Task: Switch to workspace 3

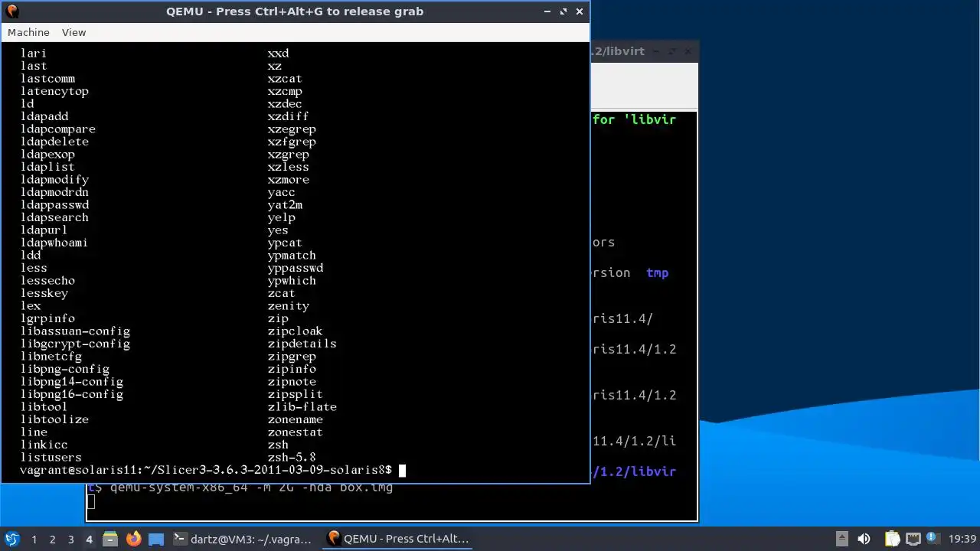Action: coord(70,540)
